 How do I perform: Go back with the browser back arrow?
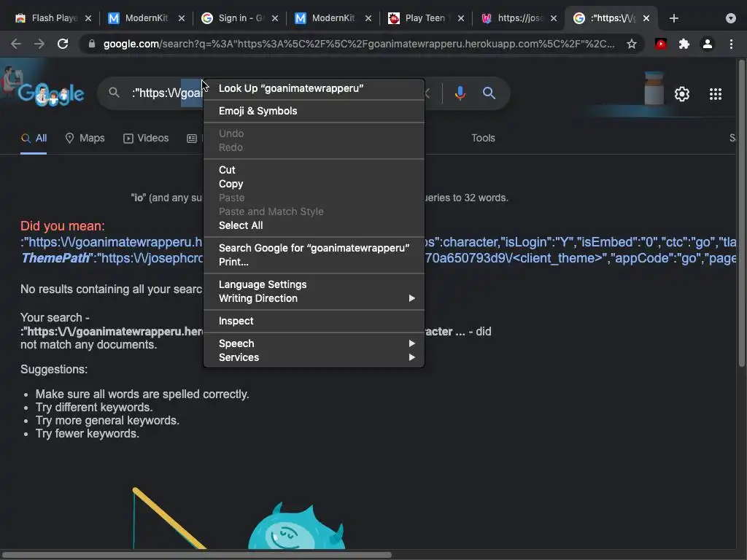[16, 44]
